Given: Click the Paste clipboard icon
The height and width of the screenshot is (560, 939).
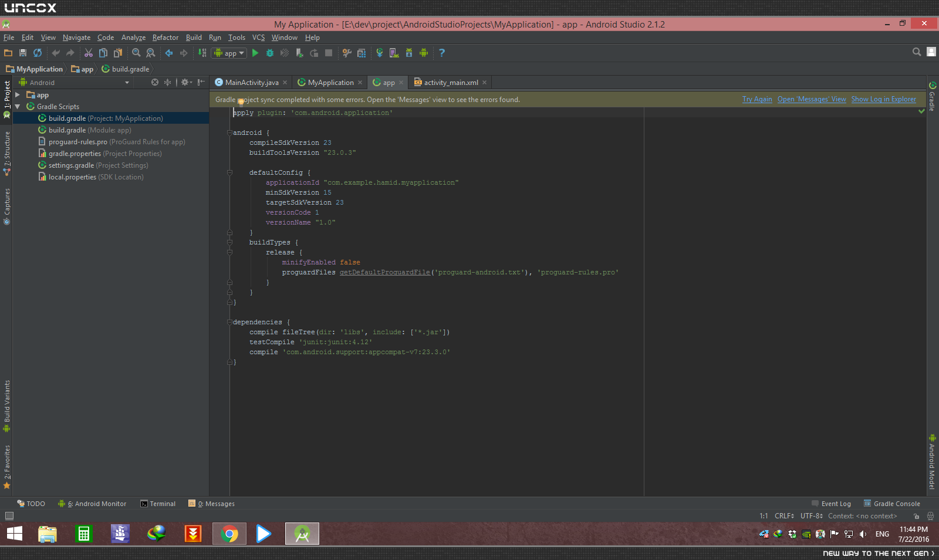Looking at the screenshot, I should (x=118, y=53).
